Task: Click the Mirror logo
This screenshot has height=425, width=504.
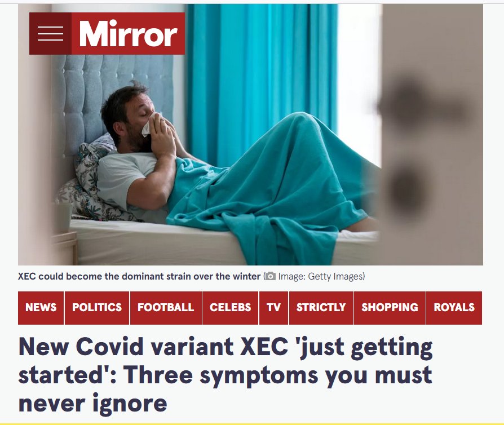Action: (128, 33)
